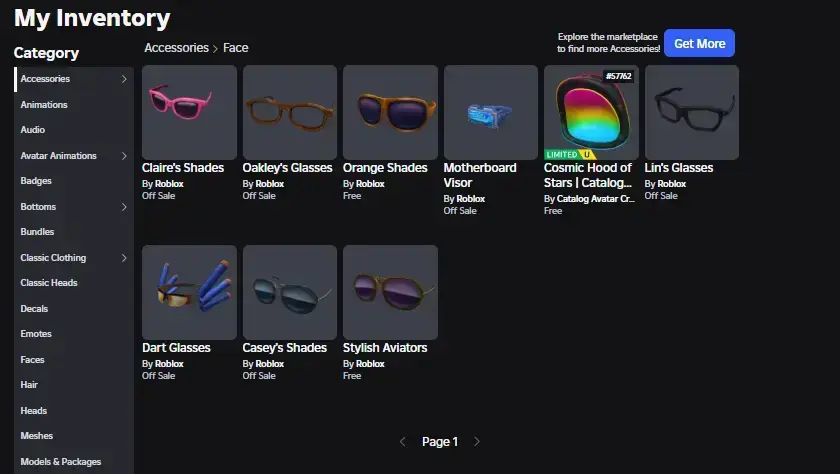Open Stylish Aviators item thumbnail

click(x=391, y=292)
